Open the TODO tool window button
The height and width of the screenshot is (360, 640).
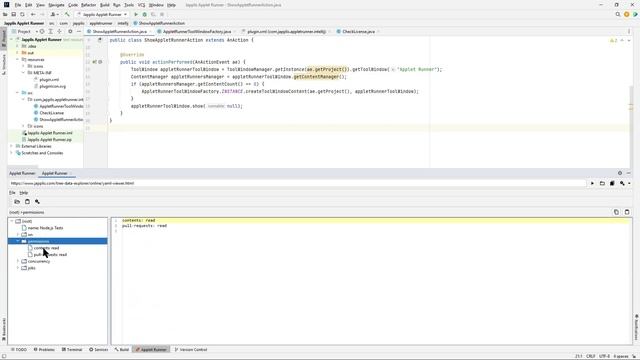[x=18, y=350]
